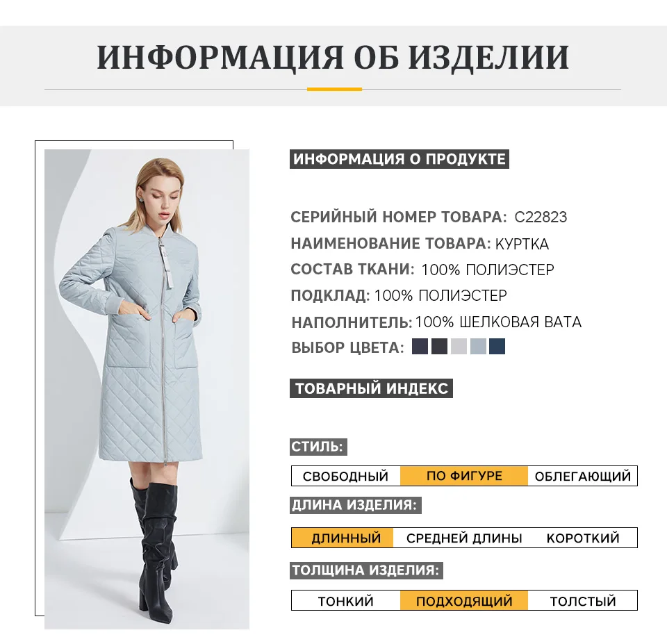Viewport: 667px width, 644px height.
Task: Select the ТОНКИЙ thickness option
Action: tap(346, 601)
